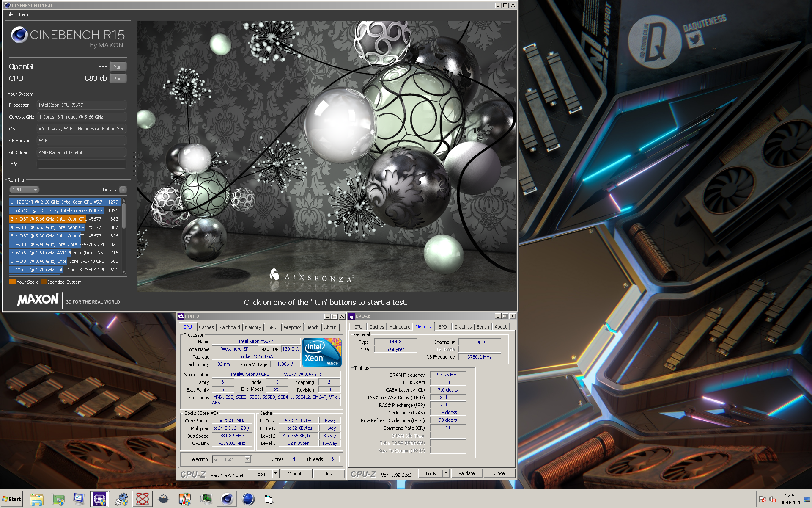Expand Tools dropdown arrow in left CPU-Z
Screen dimensions: 812x508
pyautogui.click(x=276, y=474)
